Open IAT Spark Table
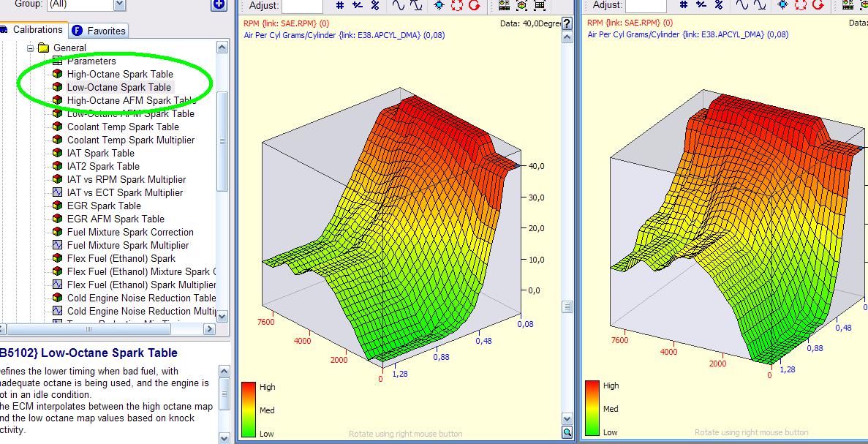This screenshot has width=868, height=444. click(x=101, y=154)
